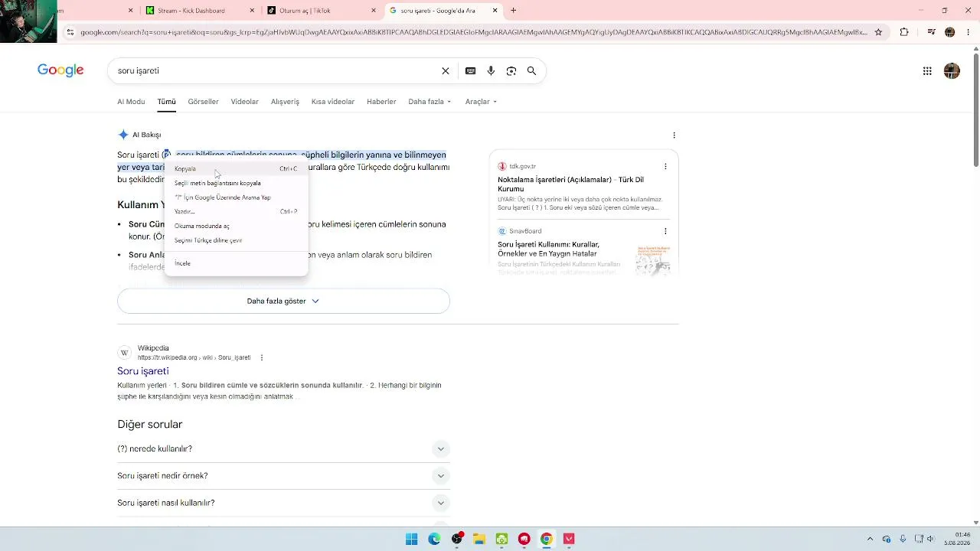Open Alışveriş results tab
This screenshot has width=980, height=551.
tap(285, 102)
